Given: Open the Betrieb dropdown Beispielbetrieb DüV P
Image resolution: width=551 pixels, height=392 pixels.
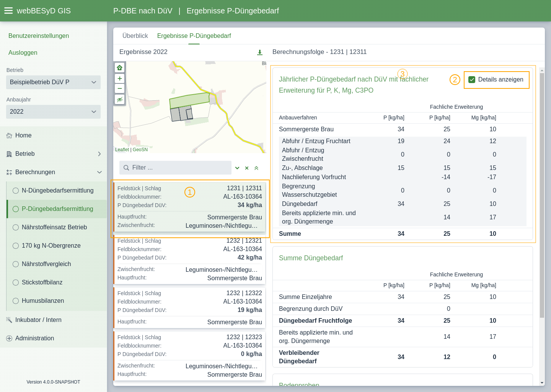Looking at the screenshot, I should pyautogui.click(x=53, y=82).
